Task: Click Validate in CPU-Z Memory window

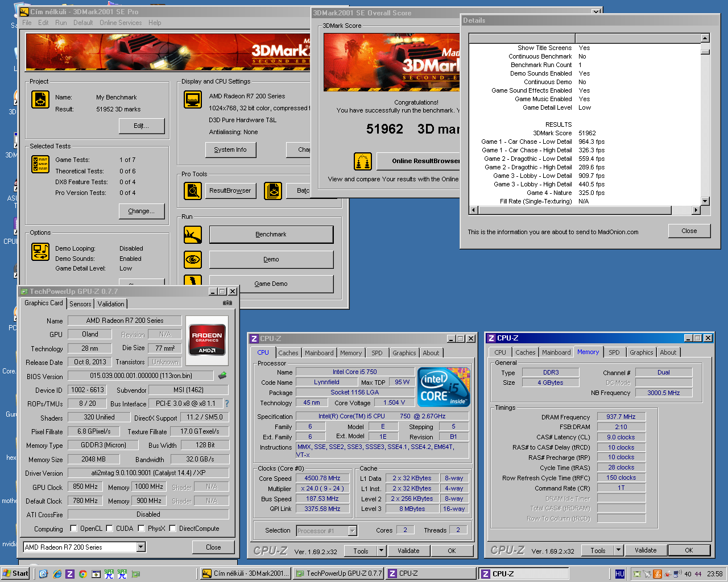Action: click(x=646, y=550)
